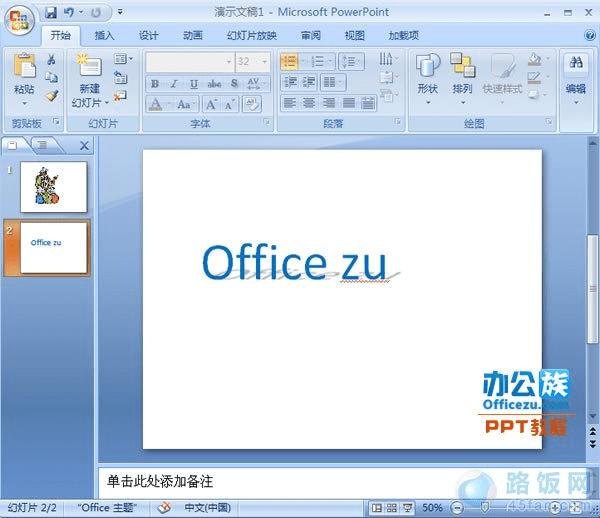Screen dimensions: 600x518
Task: Toggle italic formatting
Action: [174, 84]
